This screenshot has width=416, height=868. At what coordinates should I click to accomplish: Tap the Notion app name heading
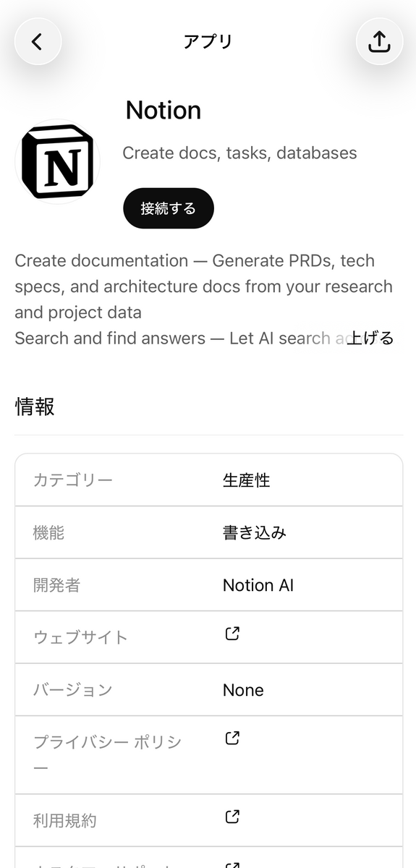pos(164,110)
